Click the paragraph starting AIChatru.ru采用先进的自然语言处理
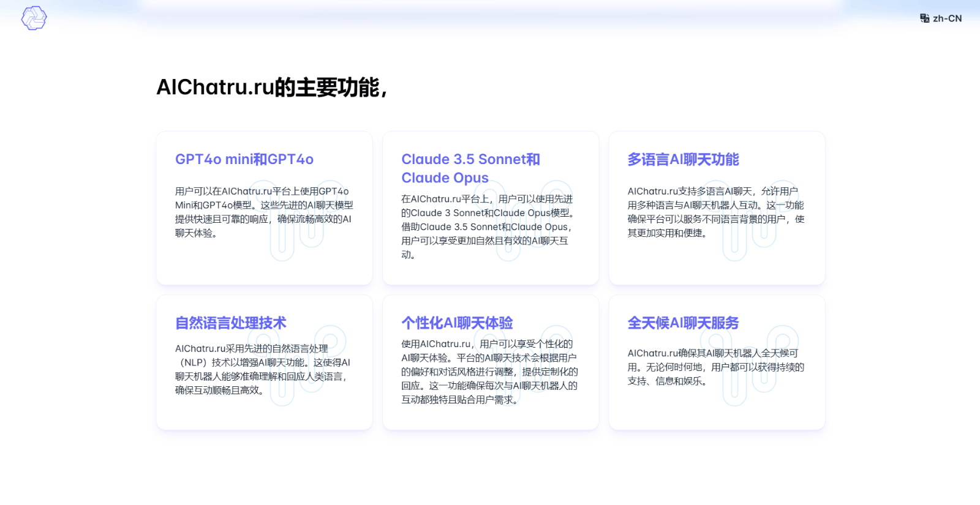 click(x=264, y=369)
